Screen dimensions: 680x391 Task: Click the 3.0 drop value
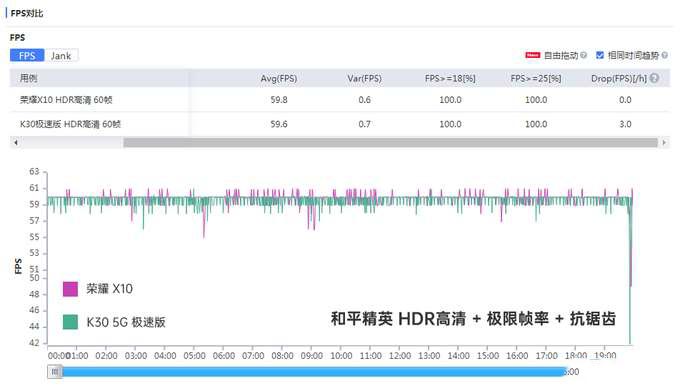point(625,124)
